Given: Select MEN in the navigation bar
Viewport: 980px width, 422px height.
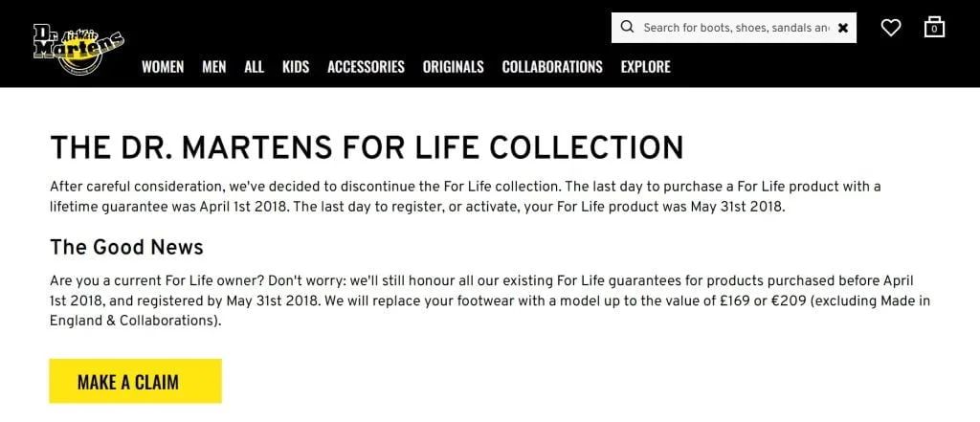Looking at the screenshot, I should coord(214,67).
